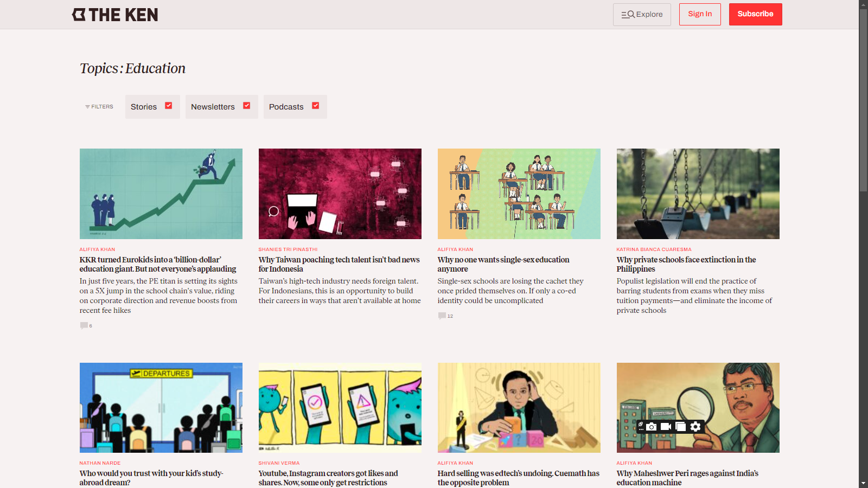Open settings gear in capture overlay

(x=695, y=427)
